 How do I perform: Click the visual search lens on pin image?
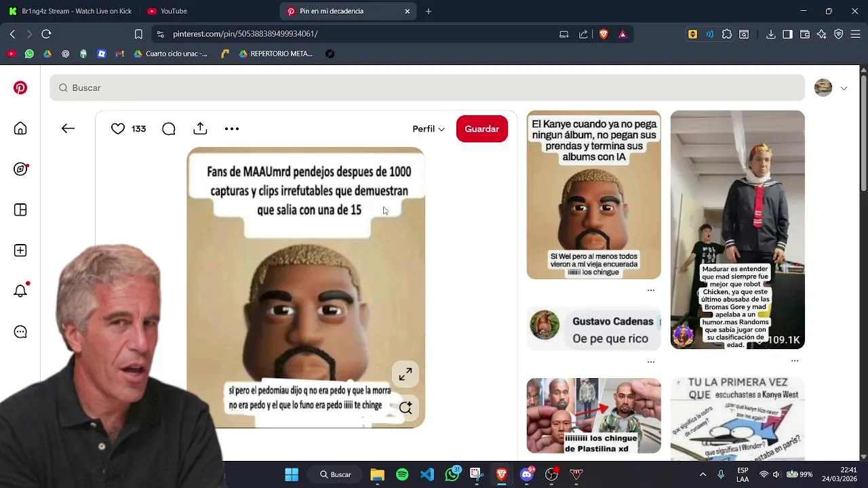click(406, 407)
